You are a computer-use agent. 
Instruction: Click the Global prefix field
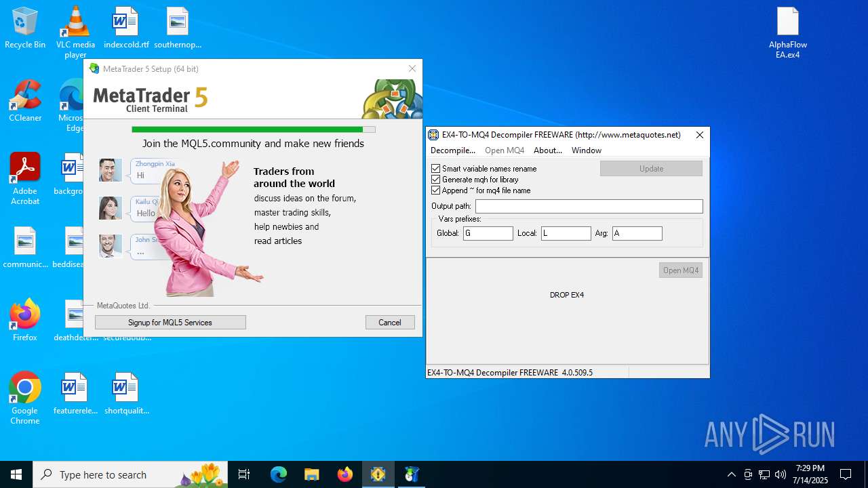click(x=488, y=233)
